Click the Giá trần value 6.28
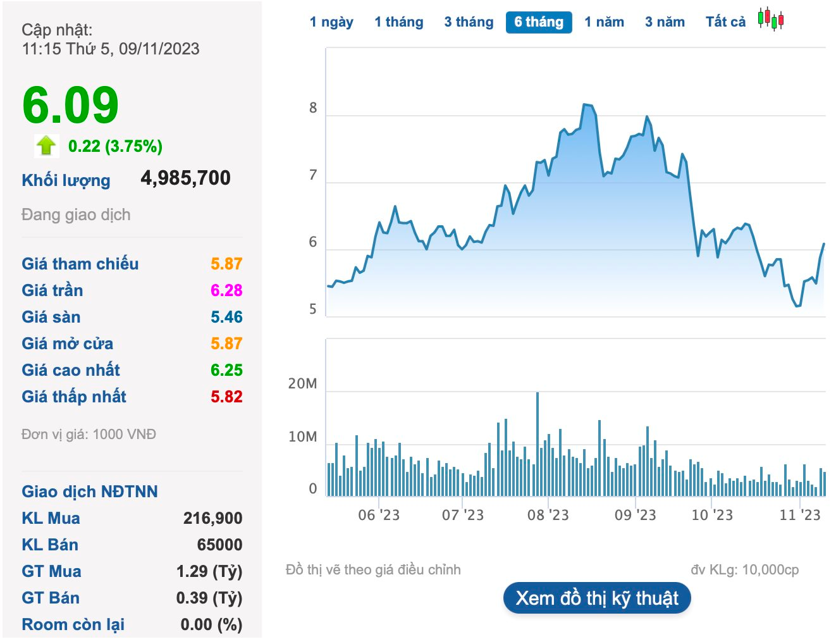Screen dimensions: 836x644 226,290
